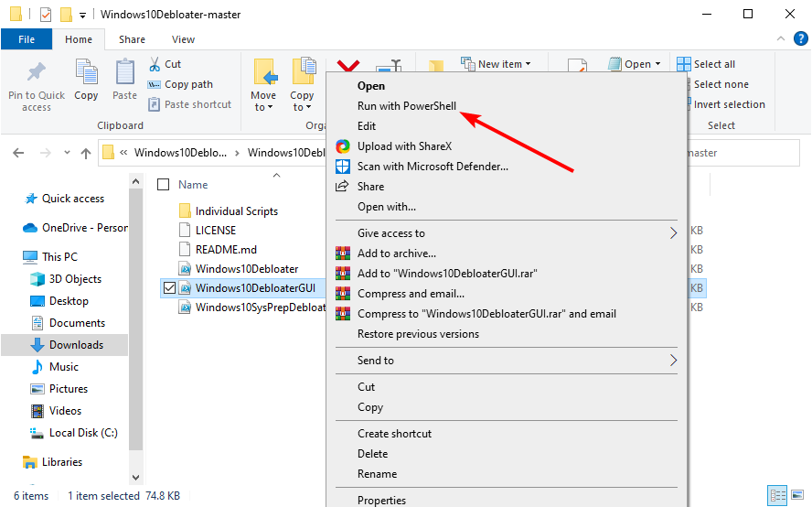Open Local Disk (C:) in navigation pane
Viewport: 812px width, 507px height.
pos(83,433)
